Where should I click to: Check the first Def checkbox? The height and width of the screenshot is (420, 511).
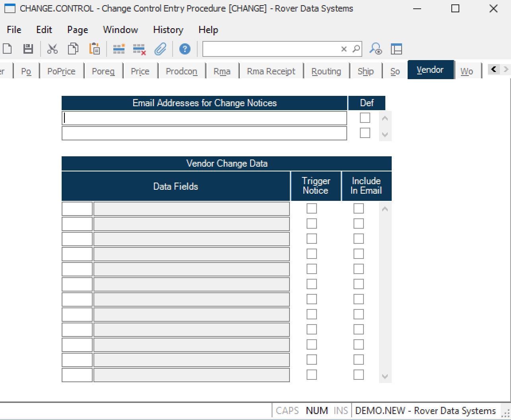click(365, 118)
